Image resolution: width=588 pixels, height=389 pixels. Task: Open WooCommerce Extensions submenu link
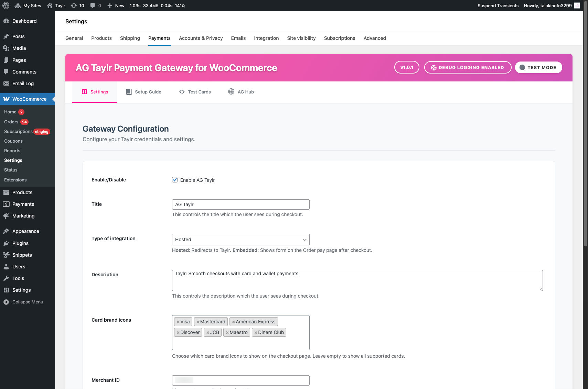(15, 180)
